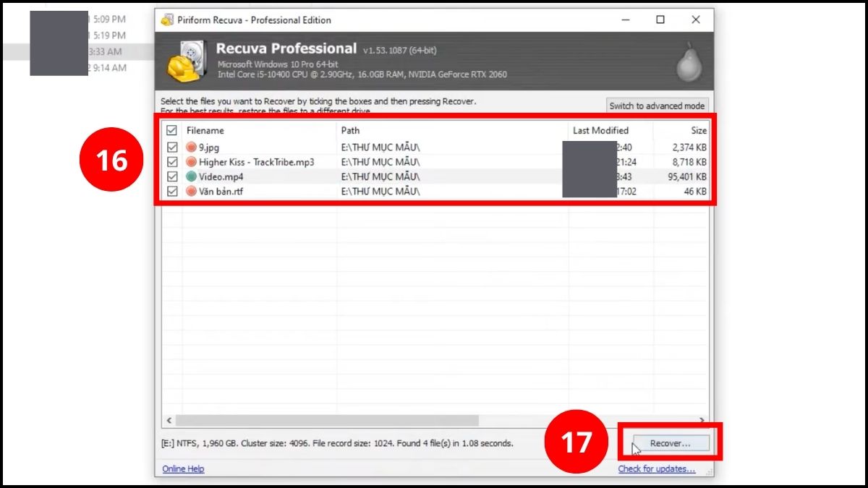868x488 pixels.
Task: Open the Online Help link
Action: (x=183, y=469)
